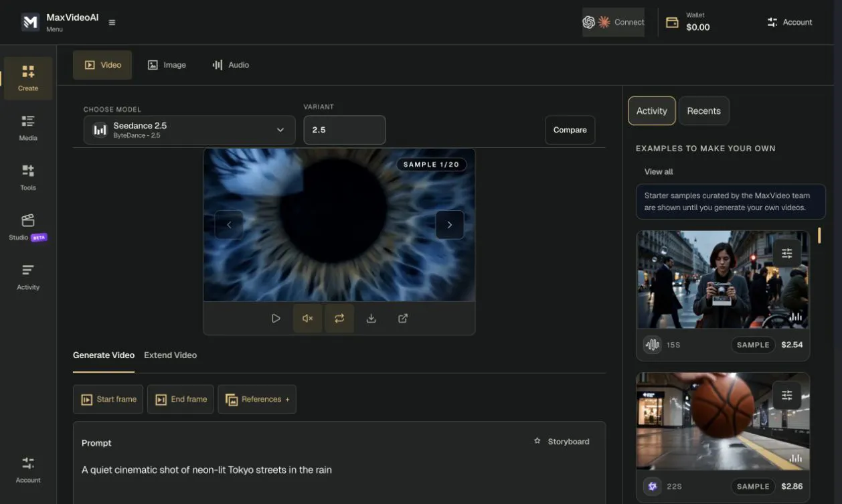Open the basketball sample thumbnail

tap(723, 421)
